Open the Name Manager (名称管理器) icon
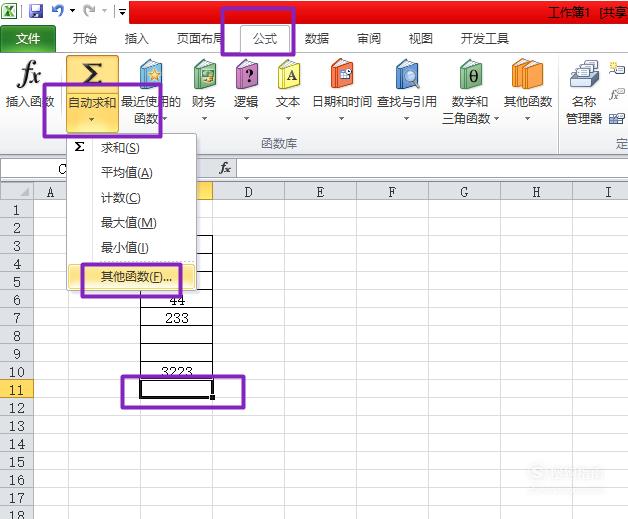628x519 pixels. pos(584,74)
